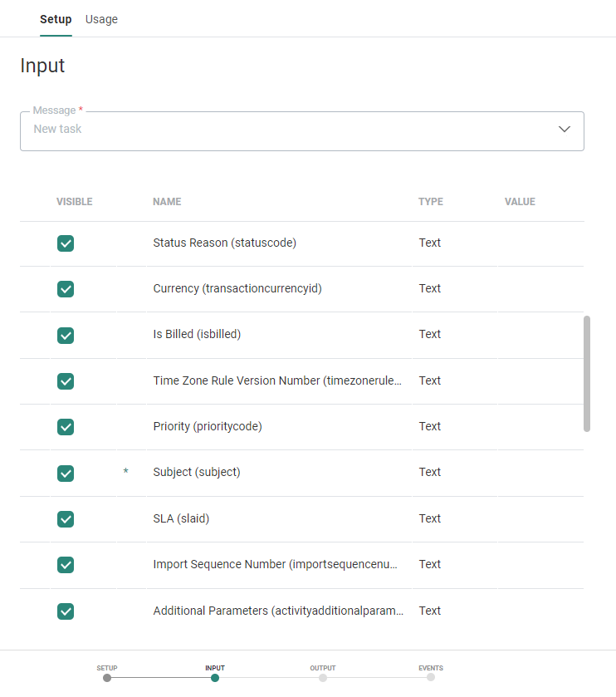Navigate to the Events step dot
The image size is (616, 697).
click(x=431, y=678)
